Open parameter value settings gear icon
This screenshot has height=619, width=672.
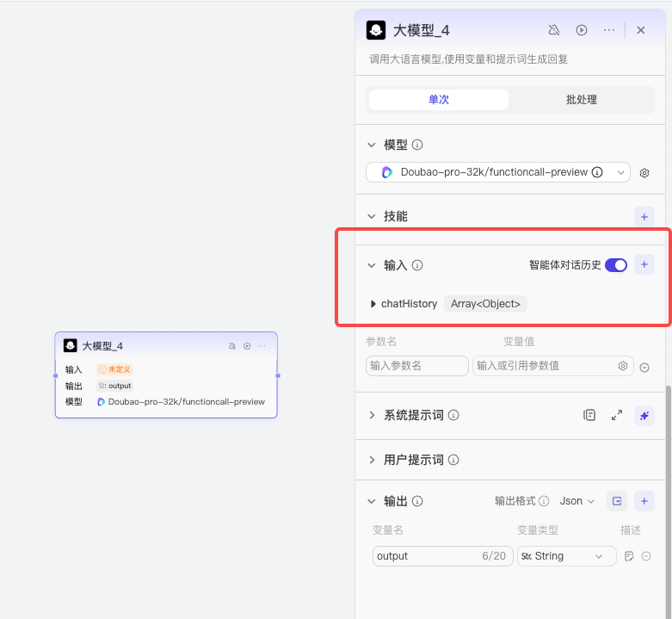click(623, 366)
